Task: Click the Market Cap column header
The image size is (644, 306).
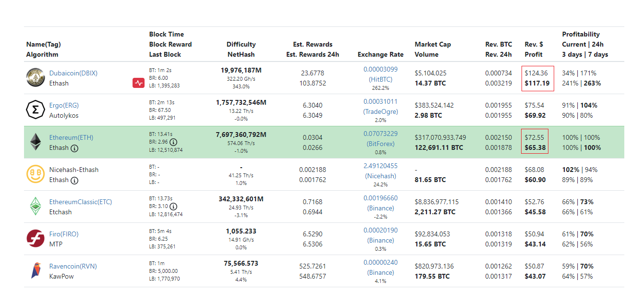Action: [x=433, y=44]
